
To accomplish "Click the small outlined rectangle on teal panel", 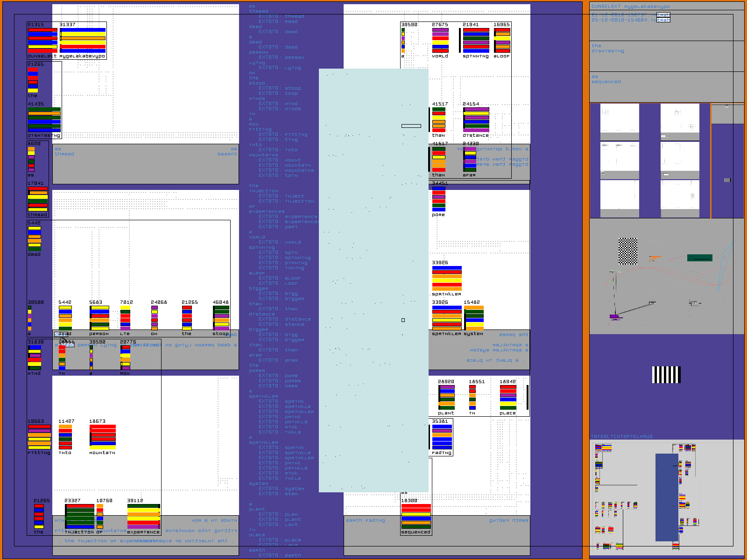I will pyautogui.click(x=411, y=126).
